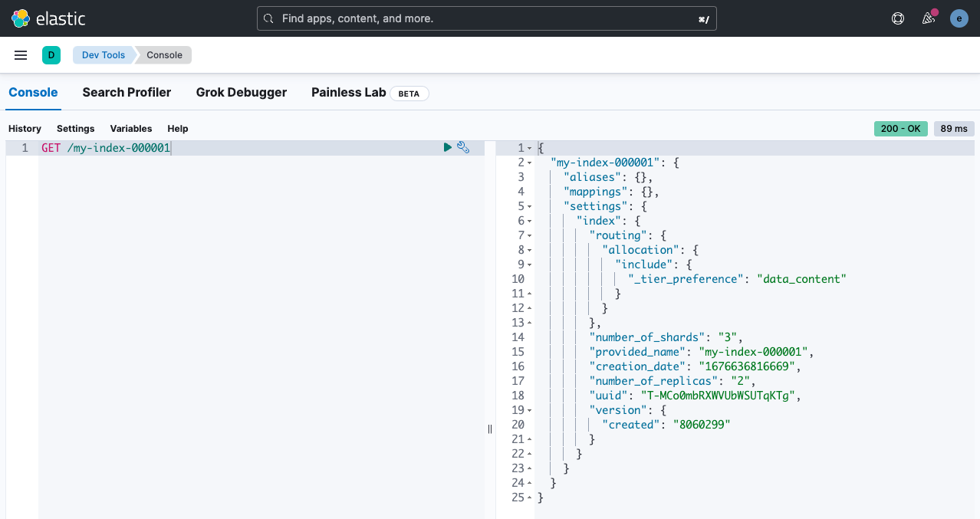Switch to the Console tab

(x=33, y=92)
